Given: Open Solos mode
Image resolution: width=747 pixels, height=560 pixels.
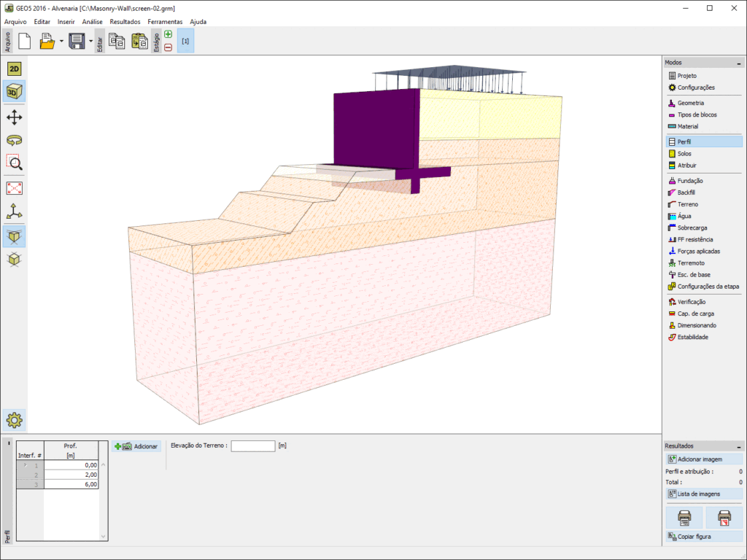Looking at the screenshot, I should [704, 154].
